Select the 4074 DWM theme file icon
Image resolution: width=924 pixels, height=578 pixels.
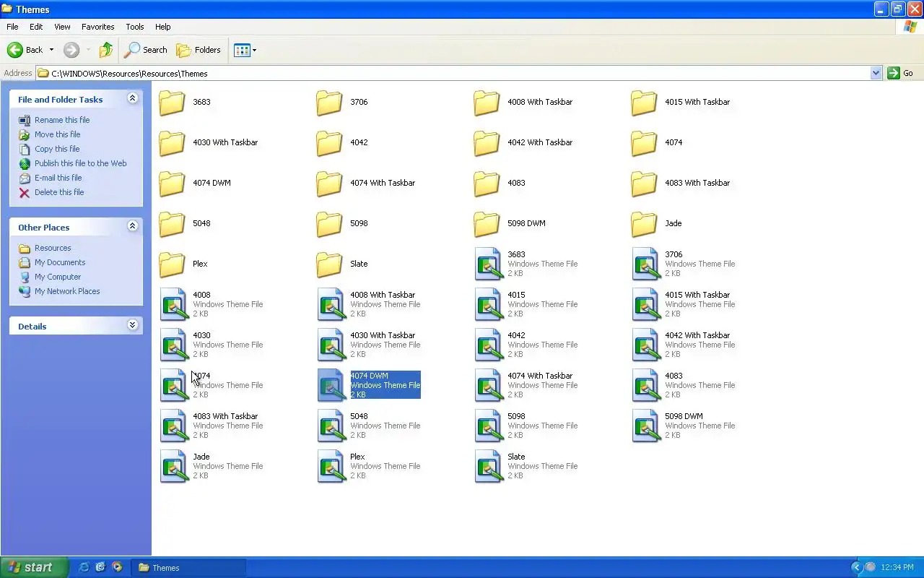click(331, 385)
